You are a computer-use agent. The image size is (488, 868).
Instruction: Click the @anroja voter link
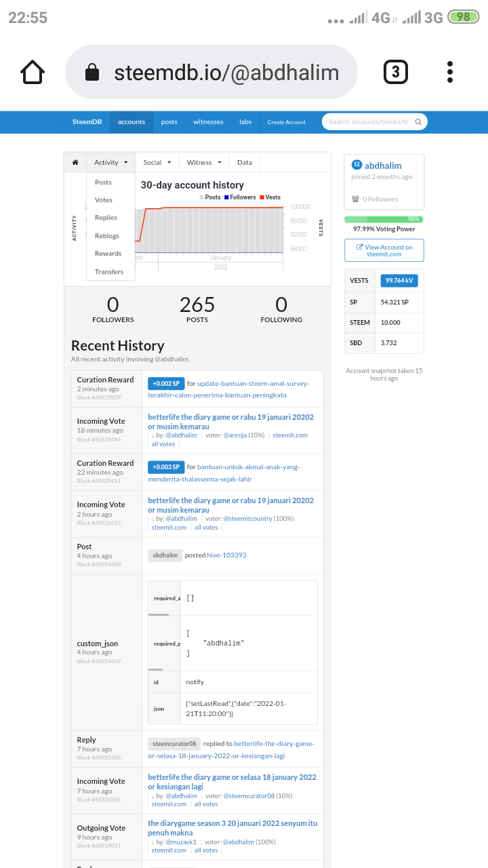pyautogui.click(x=236, y=435)
